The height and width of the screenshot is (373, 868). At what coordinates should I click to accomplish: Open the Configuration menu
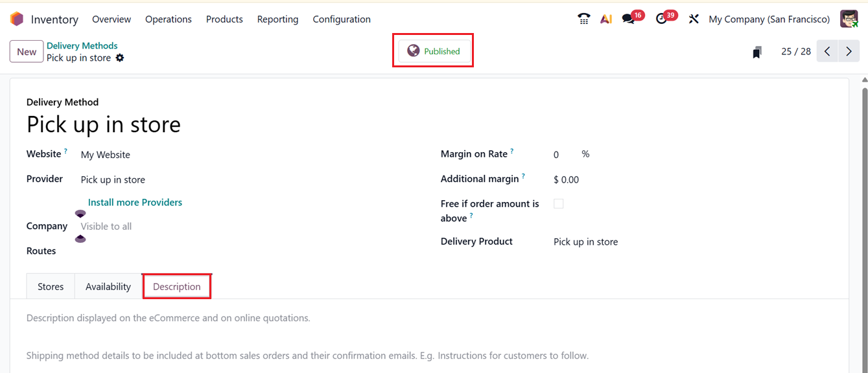pyautogui.click(x=342, y=19)
